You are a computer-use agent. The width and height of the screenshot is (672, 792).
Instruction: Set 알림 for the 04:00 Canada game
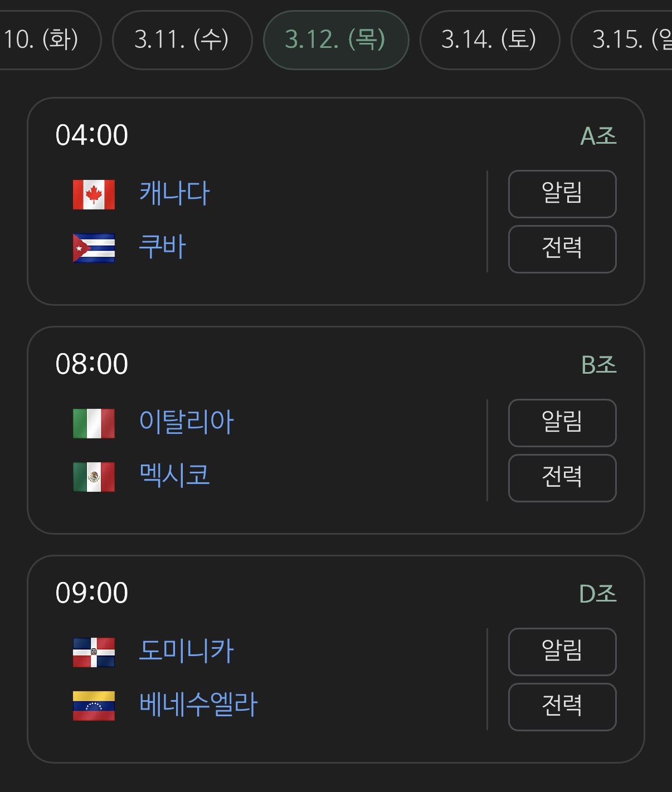(x=562, y=194)
